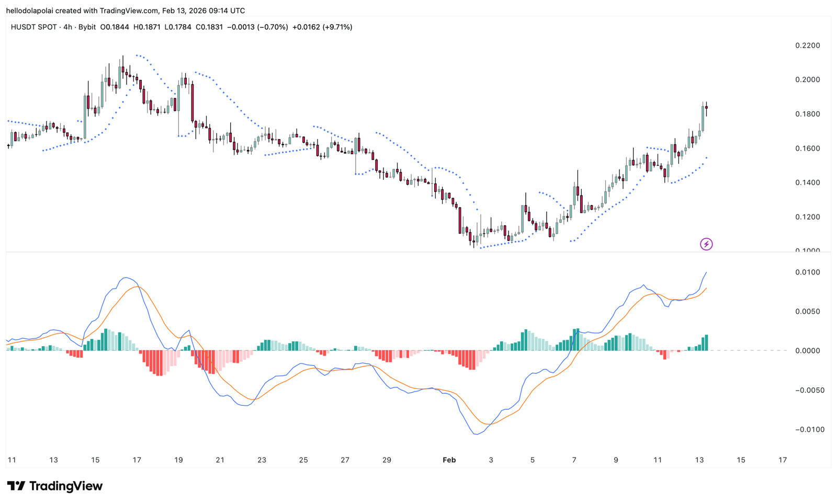
Task: Click the 0.0100 MACD axis label
Action: [x=807, y=272]
